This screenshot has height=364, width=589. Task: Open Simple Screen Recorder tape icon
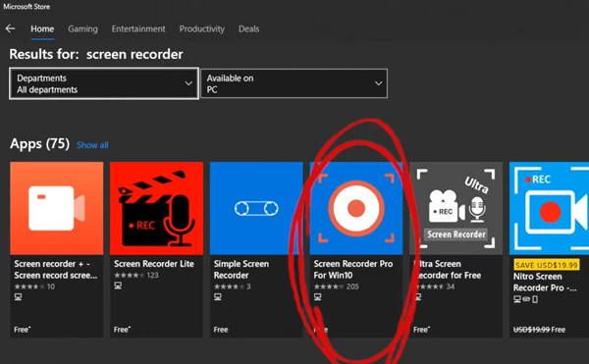pos(256,208)
